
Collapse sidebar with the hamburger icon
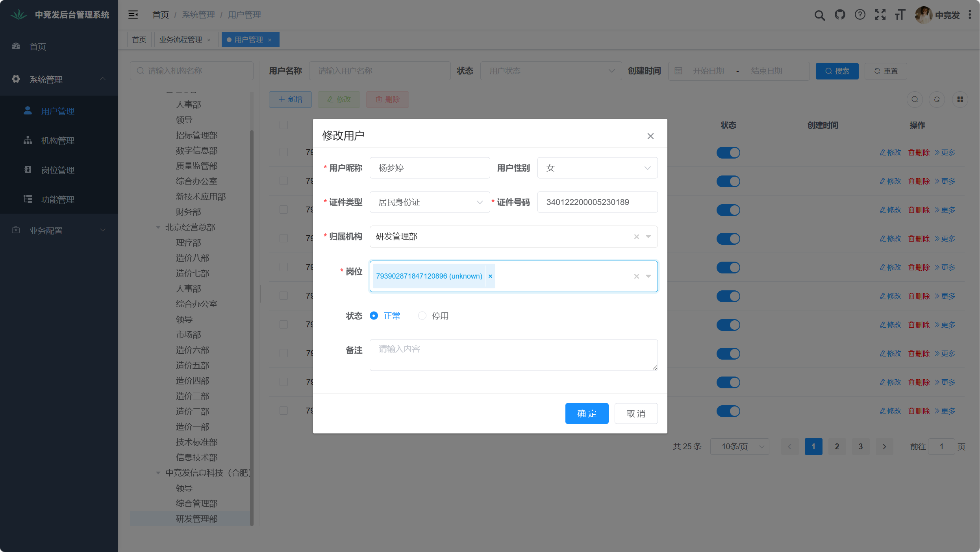(x=133, y=15)
